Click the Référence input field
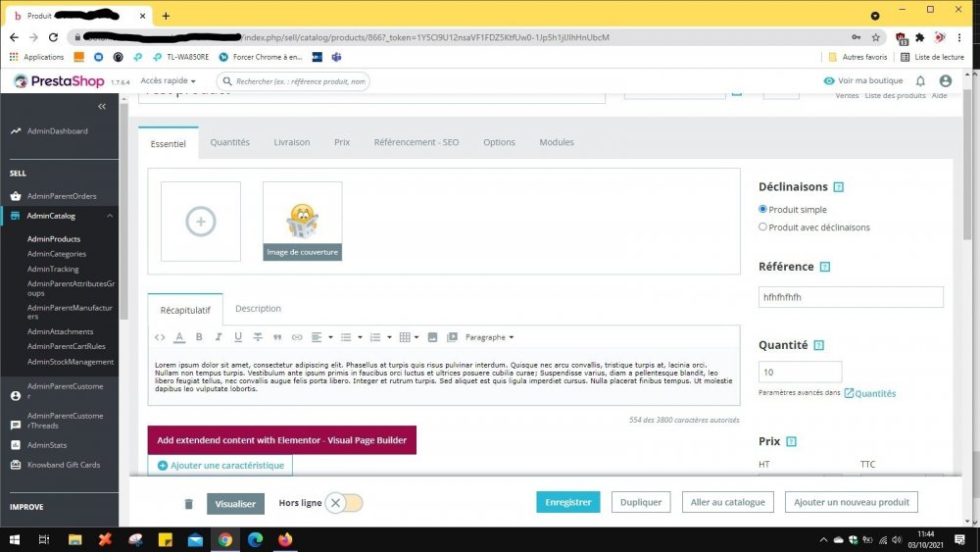This screenshot has width=980, height=552. point(851,297)
